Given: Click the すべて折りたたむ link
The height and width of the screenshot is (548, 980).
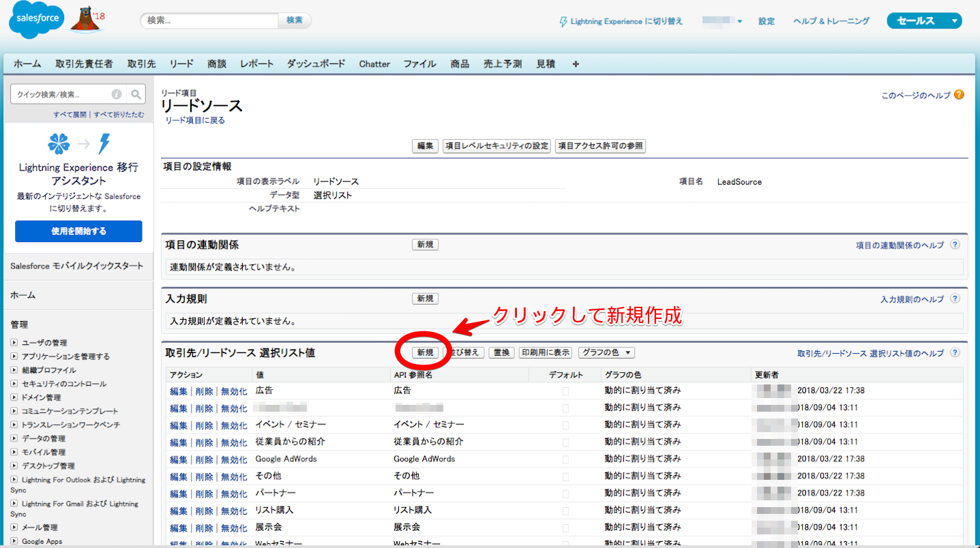Looking at the screenshot, I should (119, 115).
